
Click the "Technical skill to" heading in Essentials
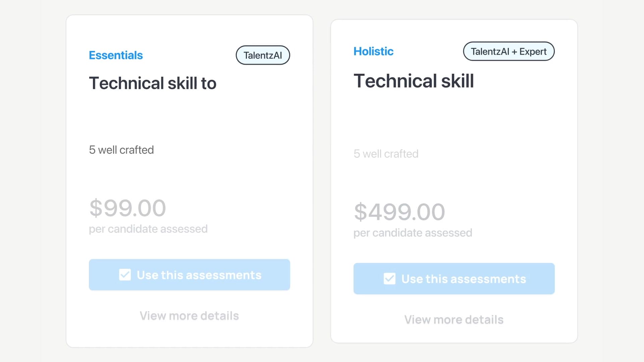click(x=153, y=83)
